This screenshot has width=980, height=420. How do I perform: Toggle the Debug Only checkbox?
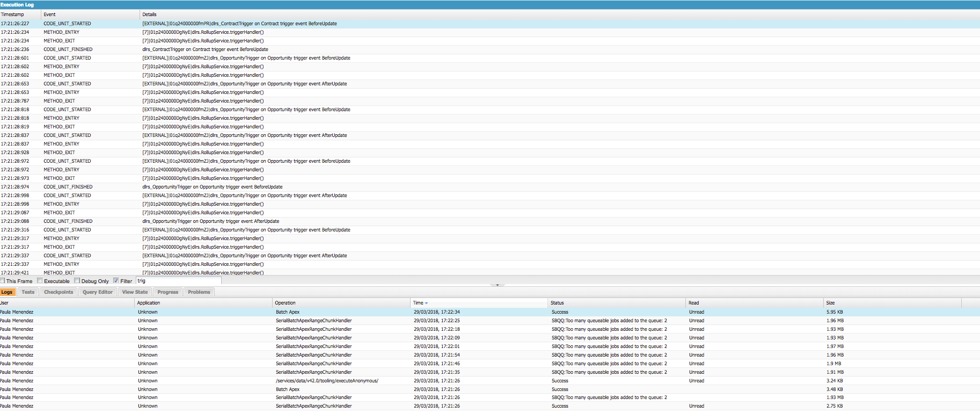tap(77, 281)
